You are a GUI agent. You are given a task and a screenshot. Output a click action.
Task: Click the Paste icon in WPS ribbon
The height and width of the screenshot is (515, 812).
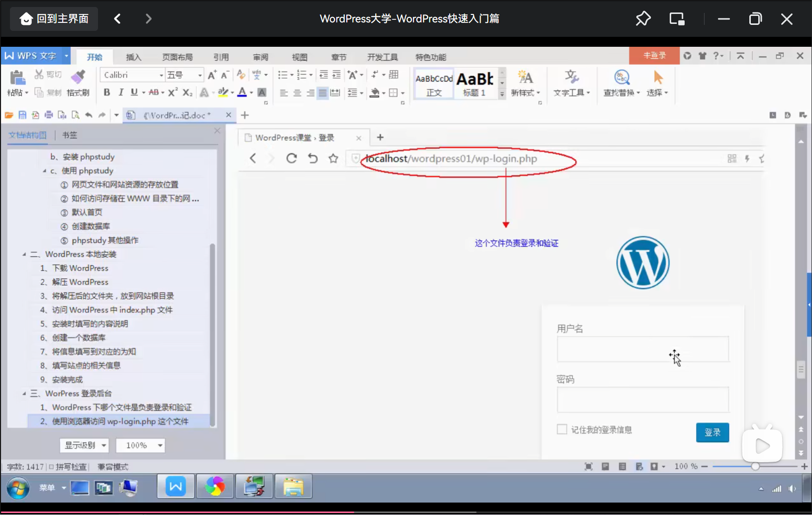(x=17, y=78)
